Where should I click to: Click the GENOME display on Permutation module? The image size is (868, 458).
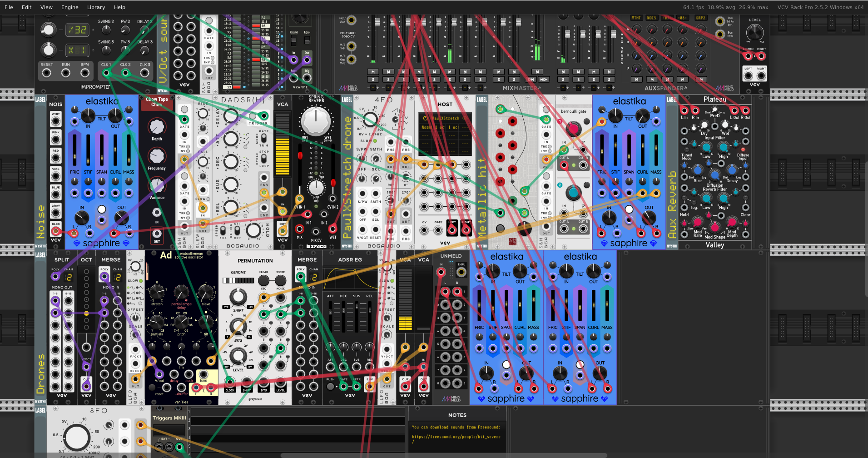click(x=238, y=280)
